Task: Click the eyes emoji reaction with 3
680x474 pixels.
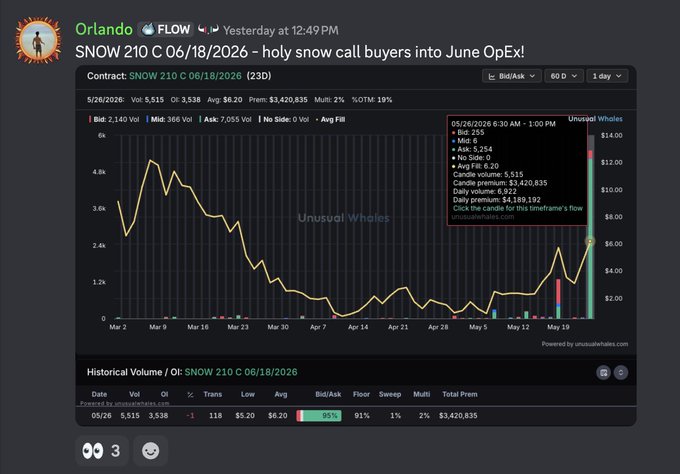Action: [x=102, y=451]
